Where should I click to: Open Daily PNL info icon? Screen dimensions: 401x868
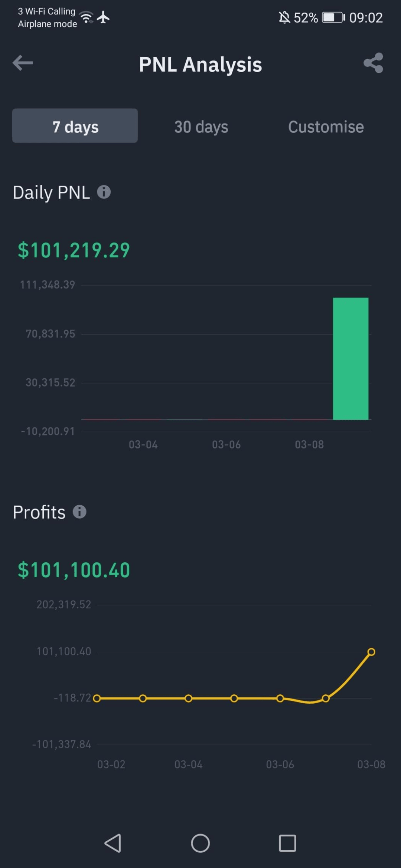(x=104, y=192)
